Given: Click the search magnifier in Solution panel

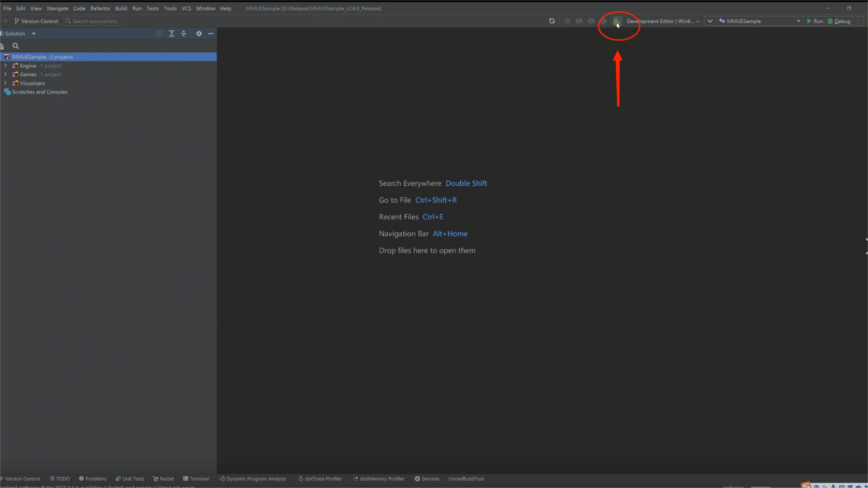Looking at the screenshot, I should [15, 46].
